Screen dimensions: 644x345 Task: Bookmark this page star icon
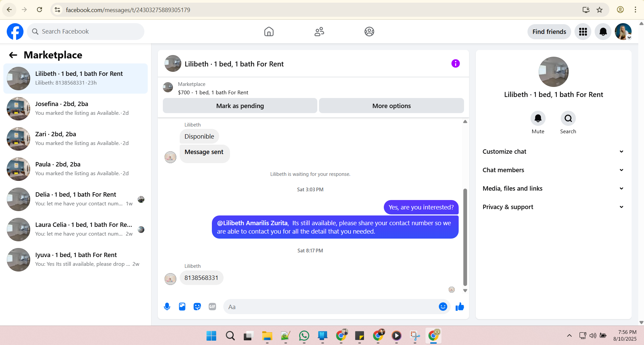(x=600, y=10)
